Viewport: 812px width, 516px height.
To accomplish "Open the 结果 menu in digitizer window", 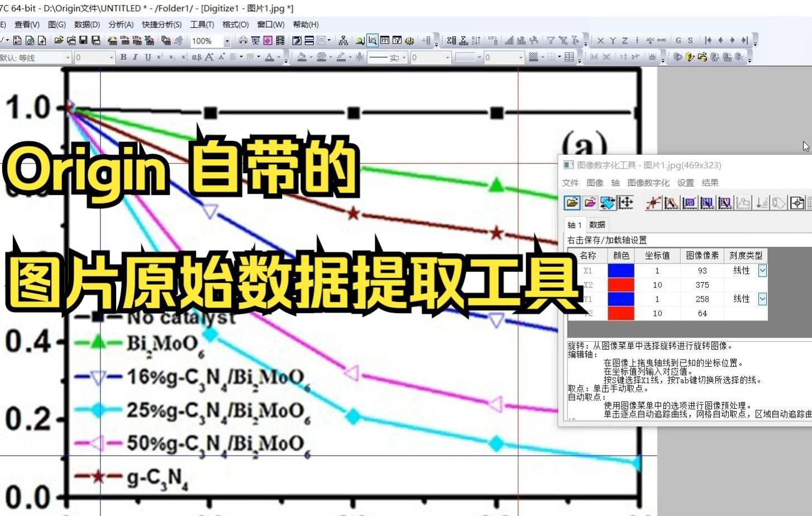I will click(710, 183).
